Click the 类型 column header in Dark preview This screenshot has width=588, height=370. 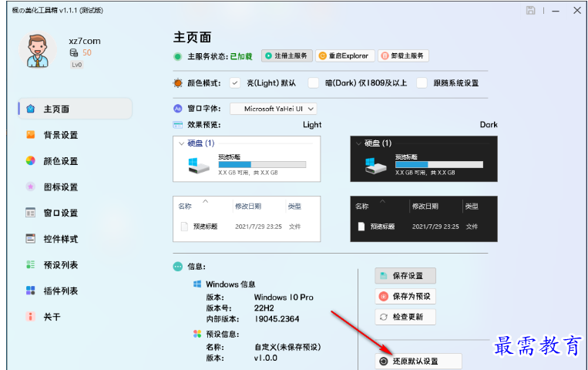click(x=472, y=207)
